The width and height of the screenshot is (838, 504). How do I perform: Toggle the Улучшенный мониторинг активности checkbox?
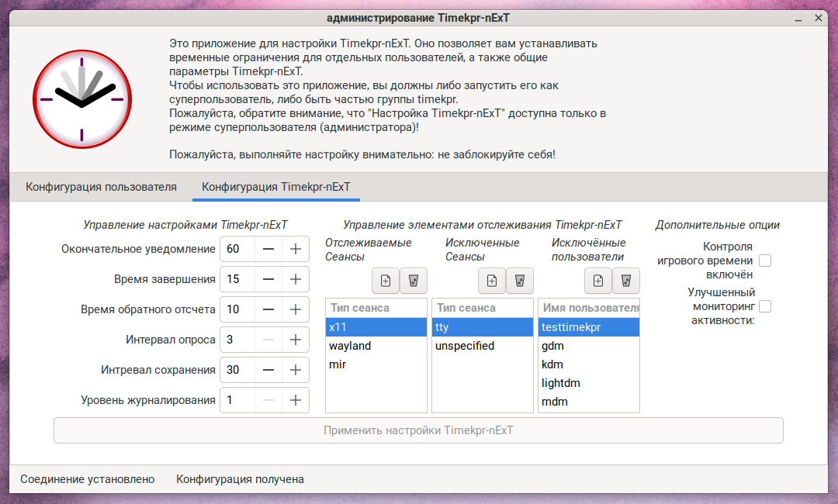(x=765, y=307)
